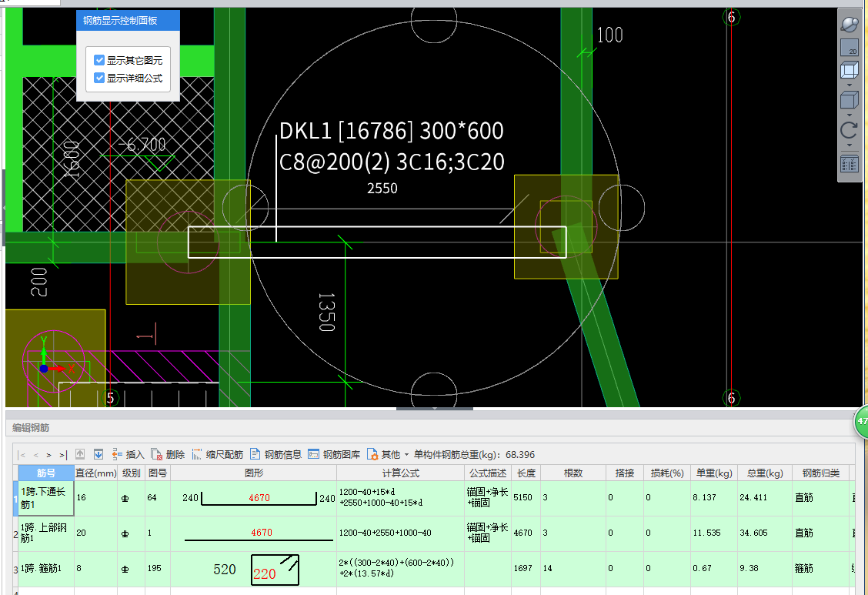Click the 损耗(%) column header
The image size is (868, 595).
(x=667, y=473)
